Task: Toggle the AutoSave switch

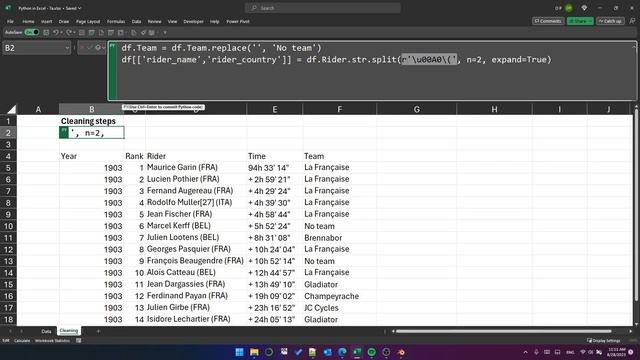Action: [x=31, y=32]
